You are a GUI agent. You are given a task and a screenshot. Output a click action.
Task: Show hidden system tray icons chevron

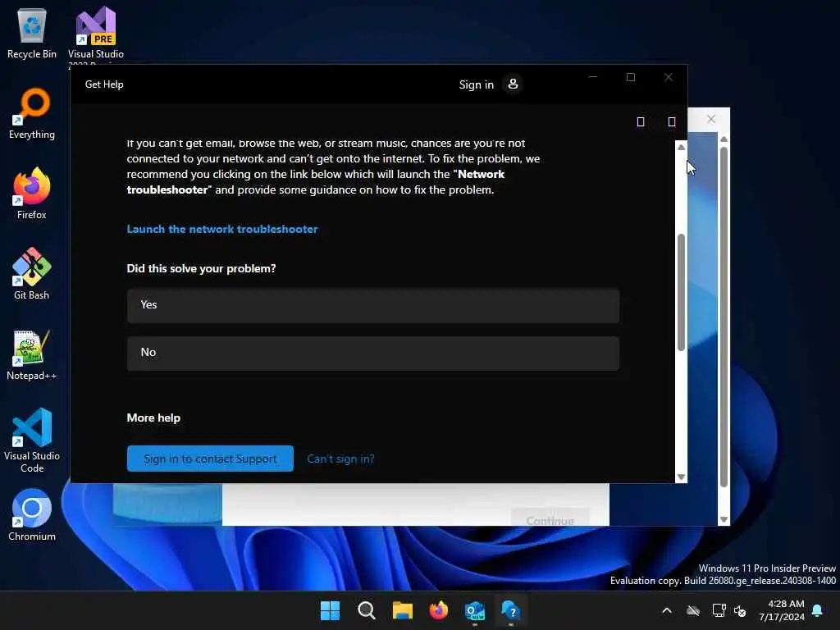667,610
